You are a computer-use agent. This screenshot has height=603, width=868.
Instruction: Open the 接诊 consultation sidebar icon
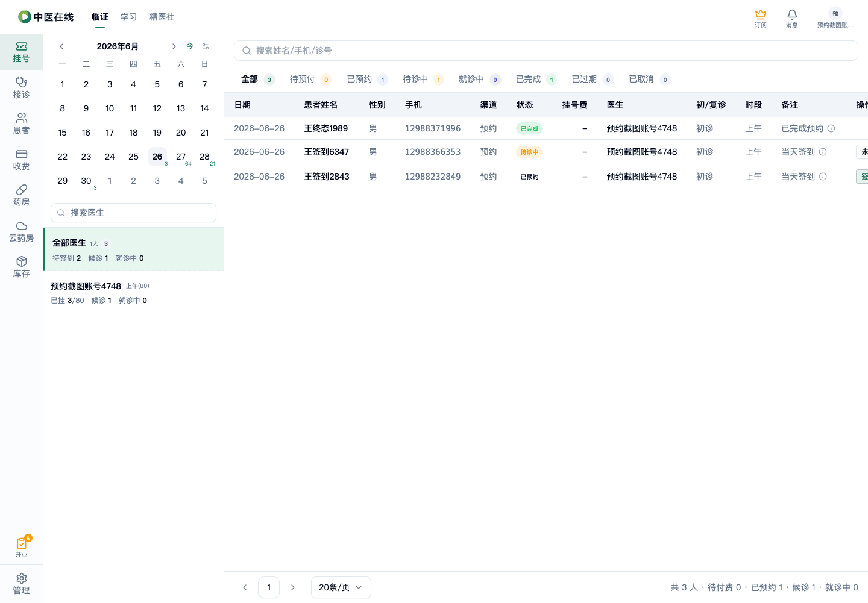pyautogui.click(x=21, y=88)
